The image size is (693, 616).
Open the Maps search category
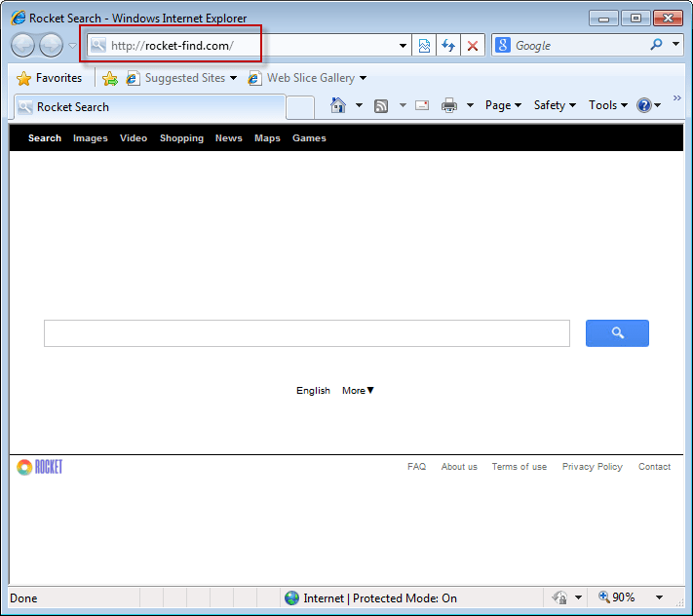267,137
